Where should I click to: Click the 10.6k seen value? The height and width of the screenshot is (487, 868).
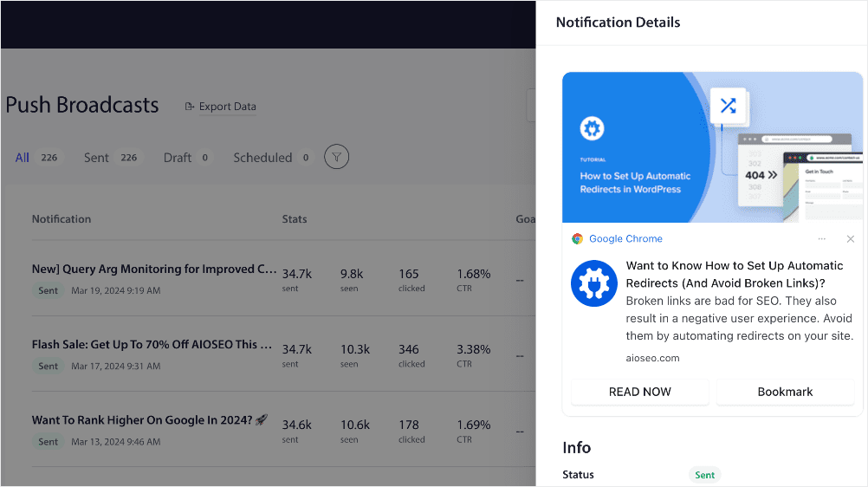tap(355, 425)
